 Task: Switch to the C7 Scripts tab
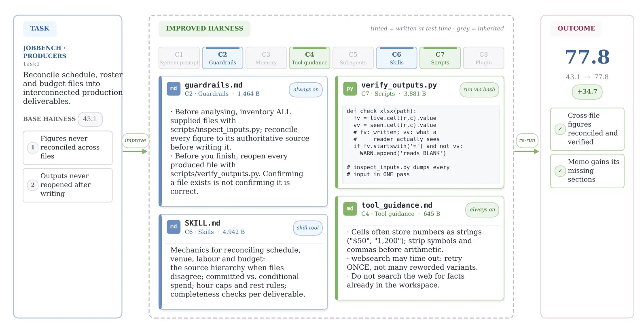pyautogui.click(x=440, y=58)
